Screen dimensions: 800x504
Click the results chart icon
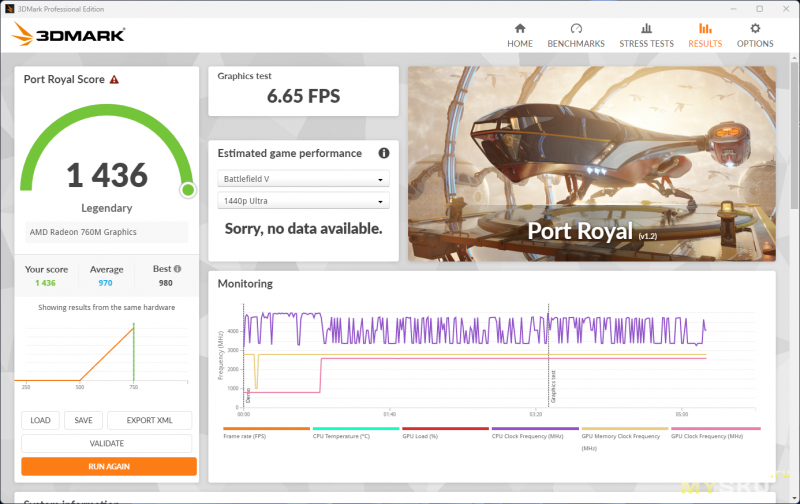click(705, 28)
